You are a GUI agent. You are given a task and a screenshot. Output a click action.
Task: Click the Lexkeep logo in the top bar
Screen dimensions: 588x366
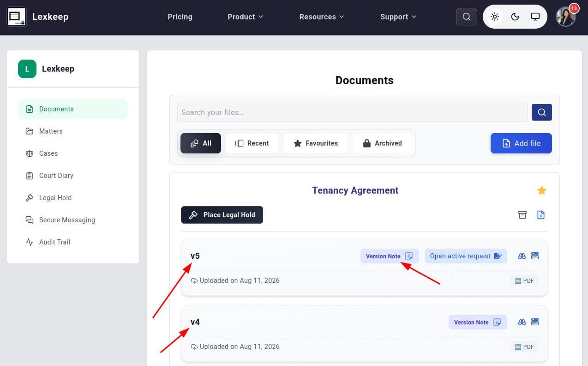17,17
